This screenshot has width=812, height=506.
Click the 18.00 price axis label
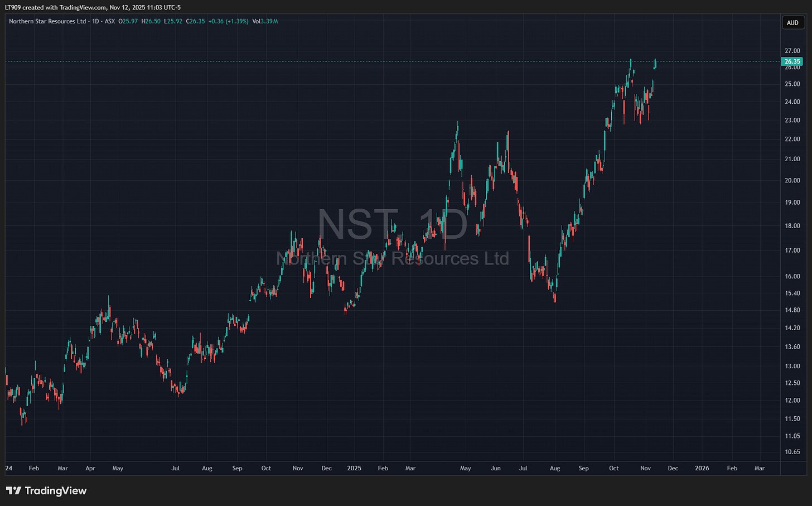click(x=792, y=226)
